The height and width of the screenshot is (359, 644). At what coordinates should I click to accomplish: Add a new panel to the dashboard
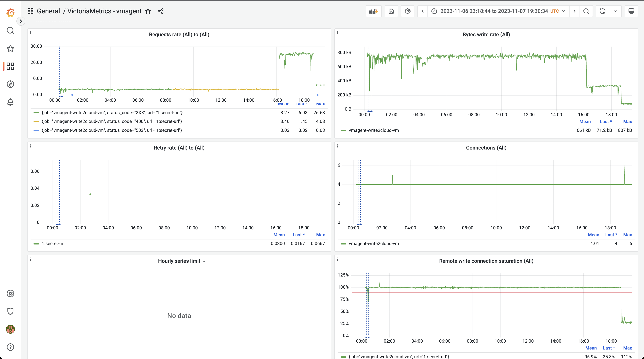pyautogui.click(x=373, y=11)
